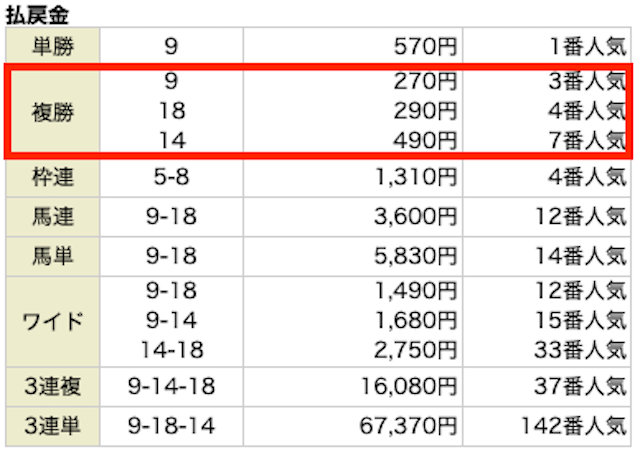
Task: Click the 570円 payout amount
Action: pyautogui.click(x=425, y=47)
